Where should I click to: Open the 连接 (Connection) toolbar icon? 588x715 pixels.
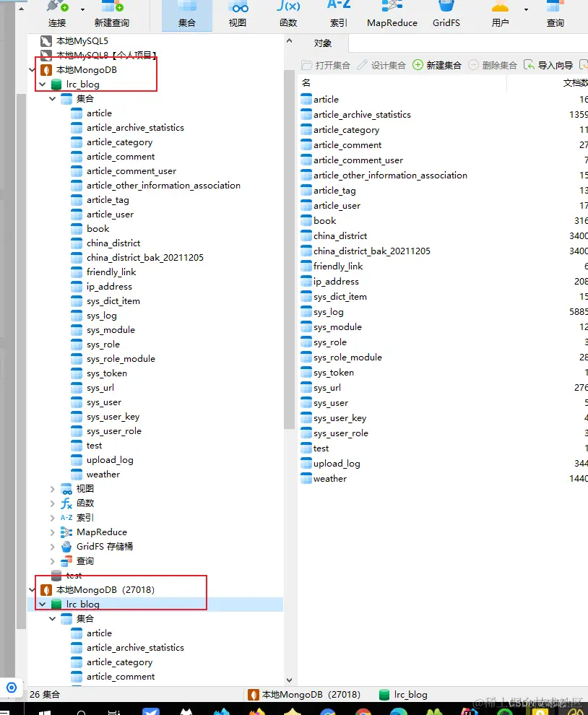click(57, 14)
